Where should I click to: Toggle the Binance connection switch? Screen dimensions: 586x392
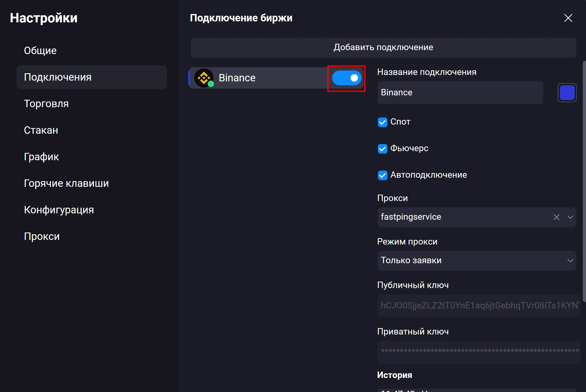click(346, 78)
